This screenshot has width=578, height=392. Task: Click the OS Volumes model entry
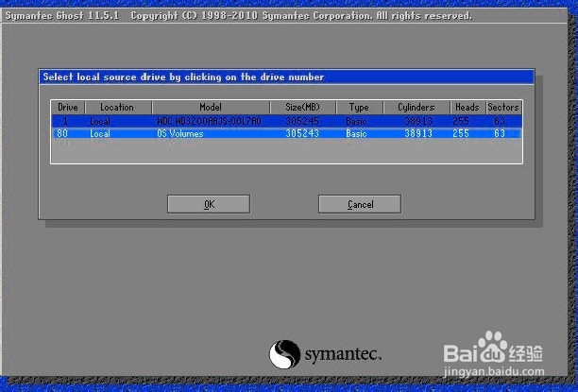(x=180, y=133)
